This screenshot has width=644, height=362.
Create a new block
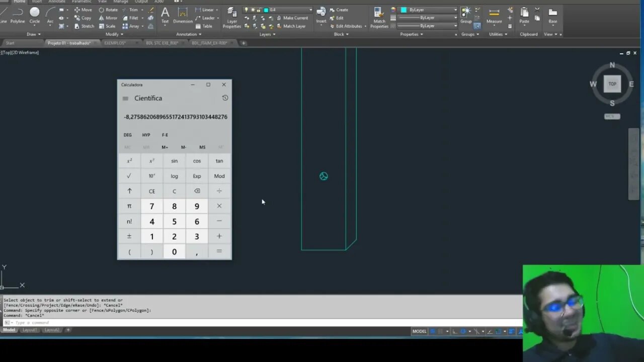click(339, 10)
